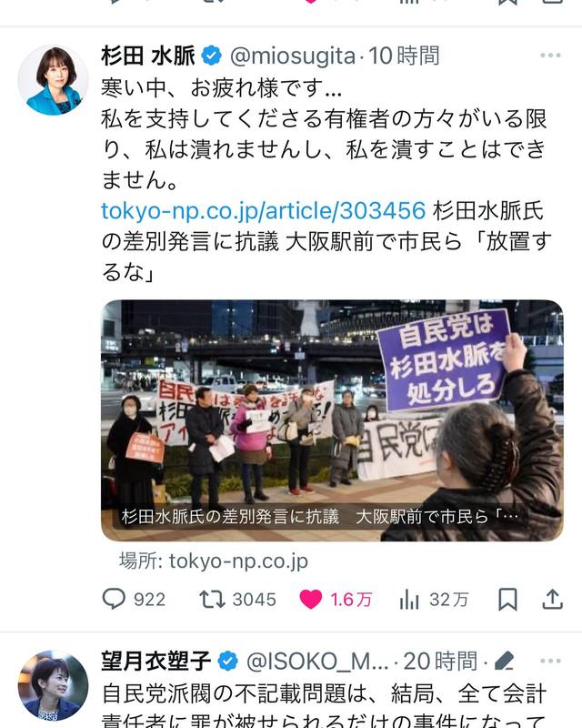
Task: Open three-dot menu on 杉田 水脈 tweet
Action: [550, 56]
